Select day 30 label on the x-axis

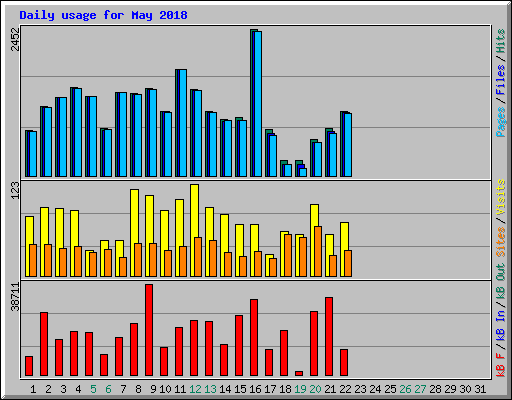click(465, 389)
